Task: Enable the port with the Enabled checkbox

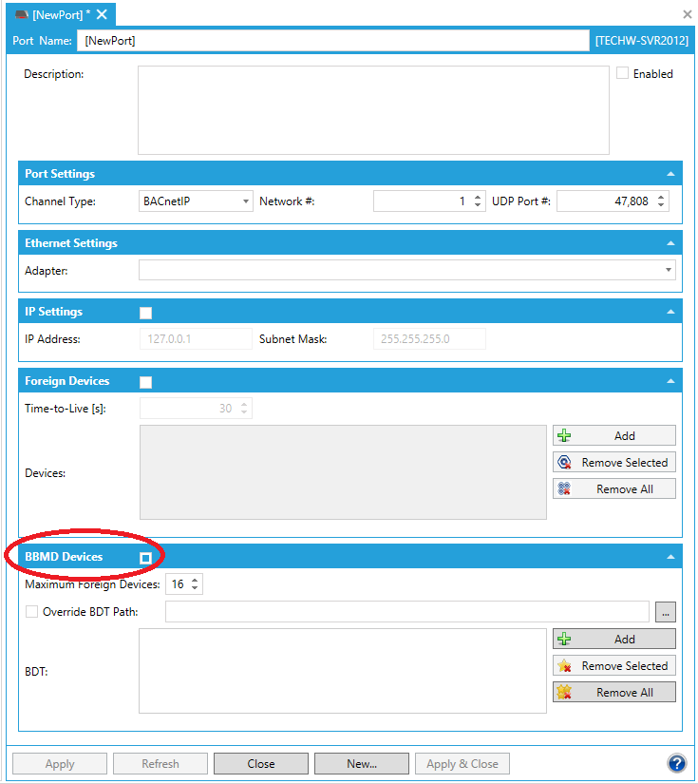Action: (x=623, y=73)
